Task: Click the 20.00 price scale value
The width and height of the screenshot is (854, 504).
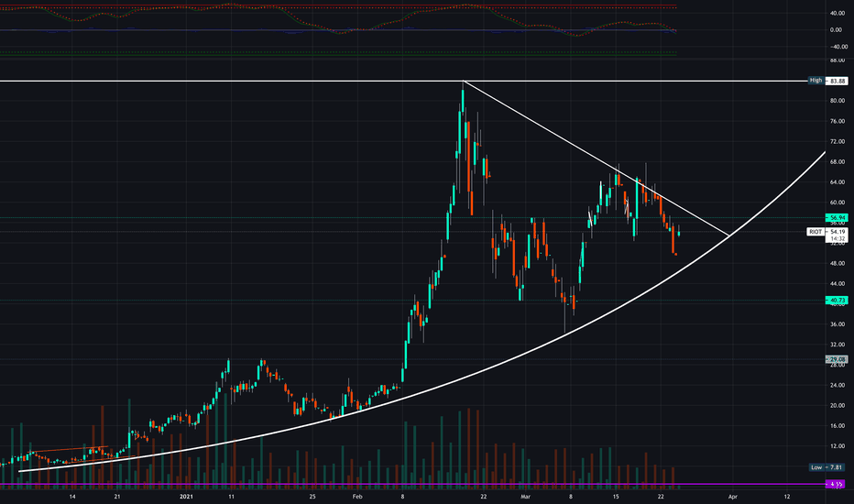Action: pyautogui.click(x=838, y=405)
